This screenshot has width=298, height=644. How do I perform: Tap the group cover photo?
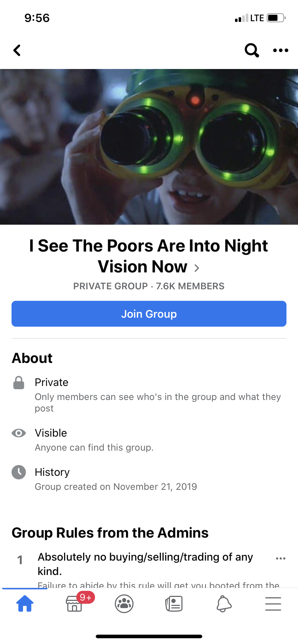click(149, 147)
